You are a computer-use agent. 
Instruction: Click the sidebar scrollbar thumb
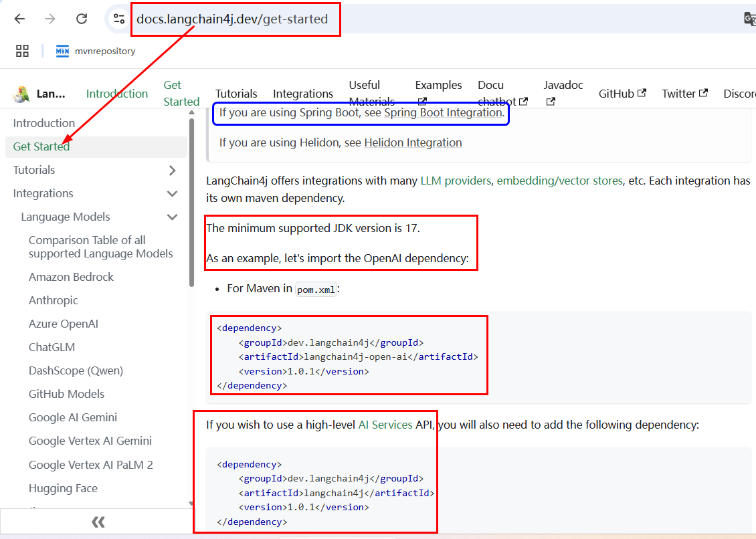tap(191, 203)
